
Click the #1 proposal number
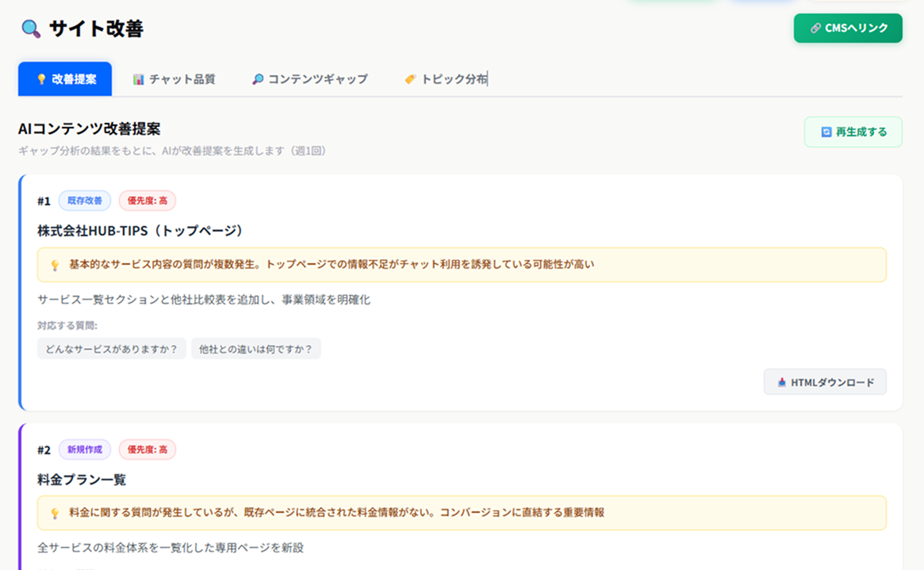[x=44, y=201]
